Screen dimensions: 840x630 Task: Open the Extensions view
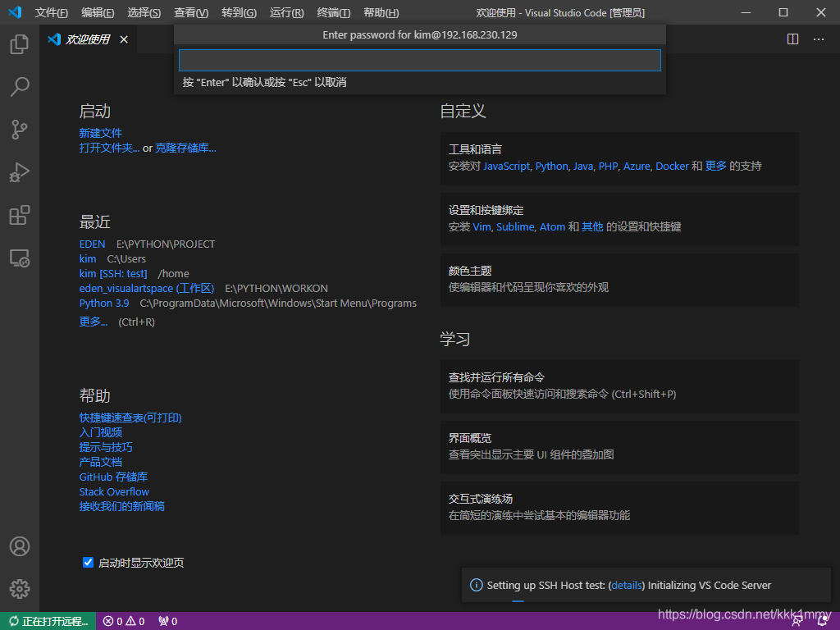[20, 216]
